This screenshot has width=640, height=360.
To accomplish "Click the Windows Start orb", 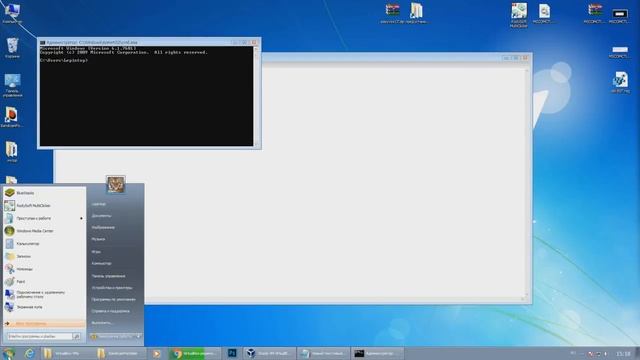I will [x=9, y=353].
